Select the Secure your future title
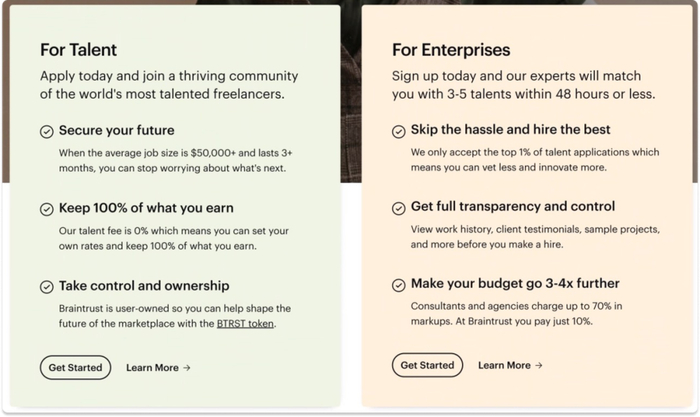Viewport: 700px width, 417px height. coord(116,130)
